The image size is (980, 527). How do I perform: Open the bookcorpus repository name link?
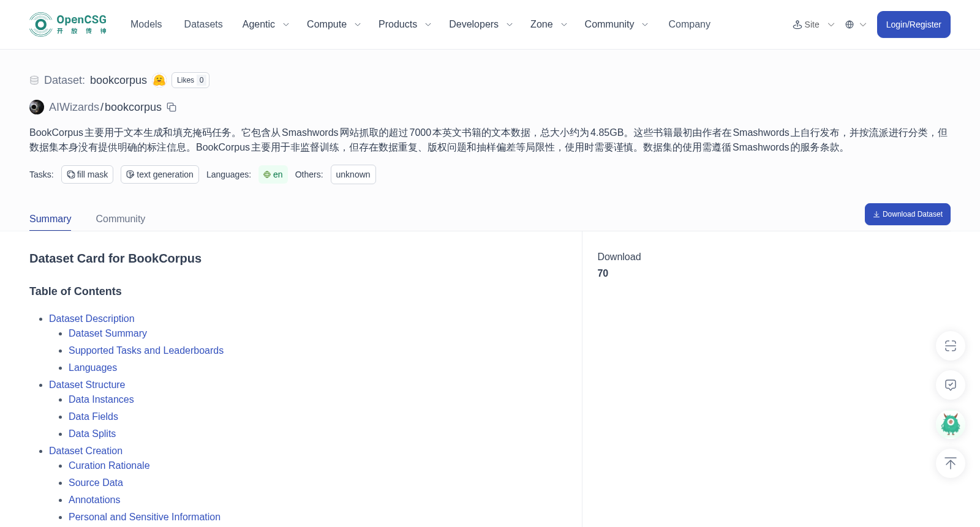tap(133, 107)
